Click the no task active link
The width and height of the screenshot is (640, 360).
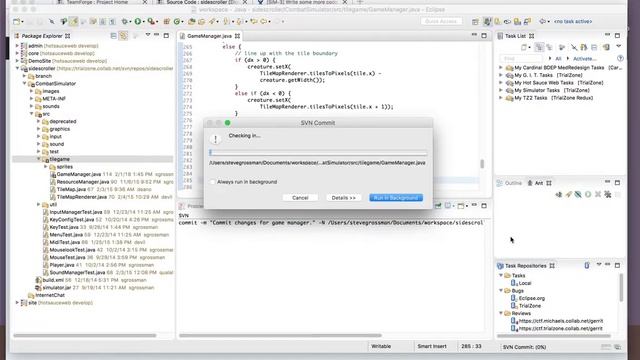(573, 21)
